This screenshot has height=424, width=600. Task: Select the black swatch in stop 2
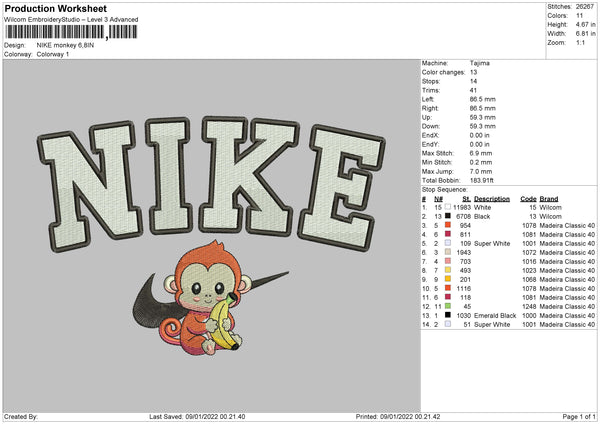[x=450, y=215]
